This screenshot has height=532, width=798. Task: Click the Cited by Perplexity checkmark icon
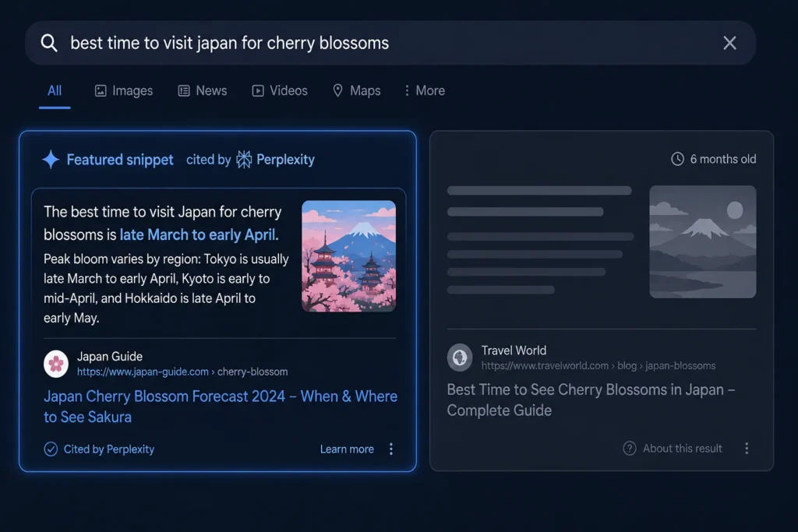[x=51, y=449]
